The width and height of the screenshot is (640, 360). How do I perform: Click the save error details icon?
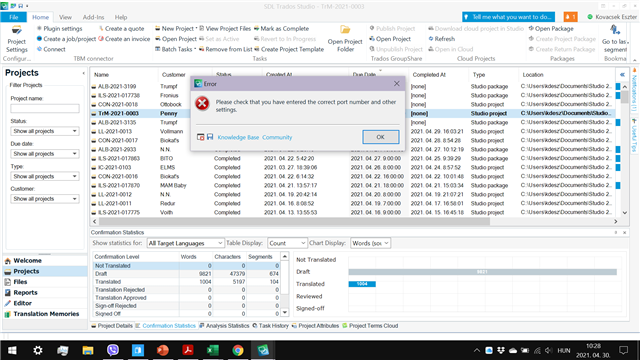pyautogui.click(x=210, y=137)
